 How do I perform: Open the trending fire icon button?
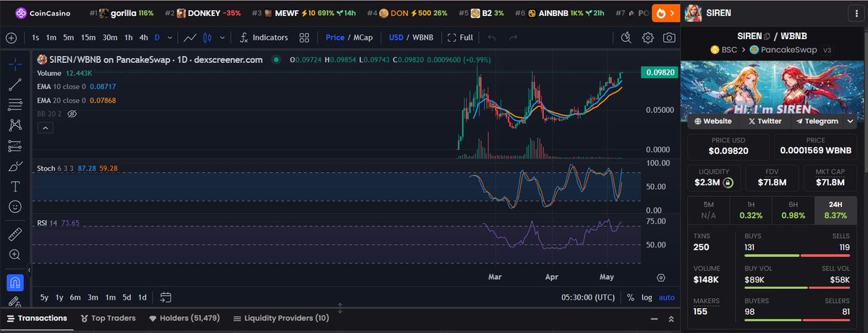[665, 13]
